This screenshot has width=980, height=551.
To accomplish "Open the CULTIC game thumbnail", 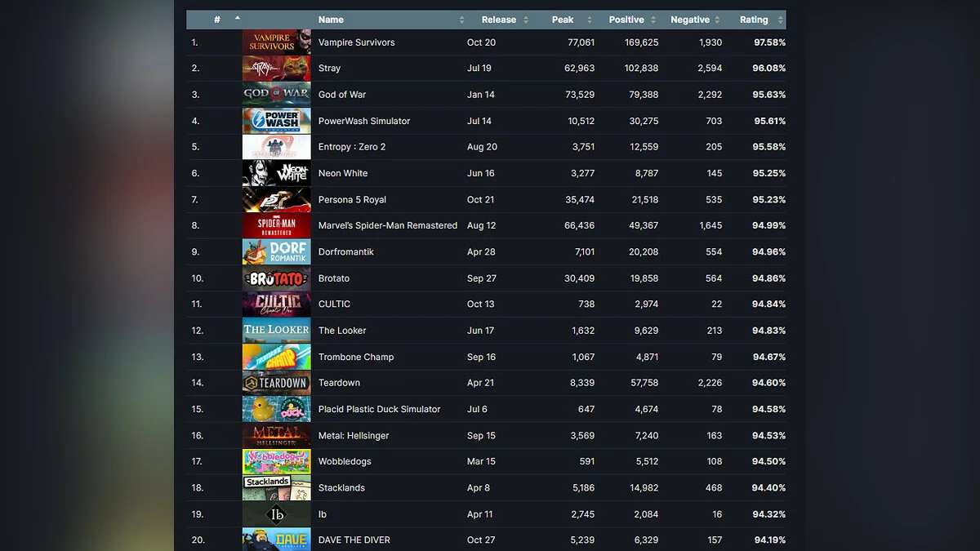I will (277, 304).
